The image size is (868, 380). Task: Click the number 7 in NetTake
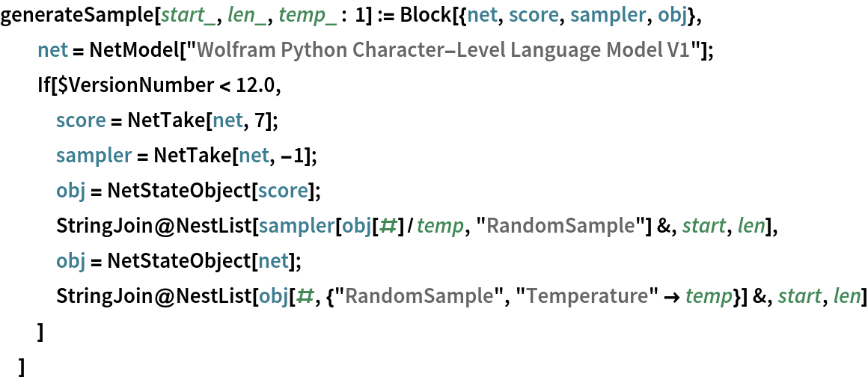click(x=267, y=121)
